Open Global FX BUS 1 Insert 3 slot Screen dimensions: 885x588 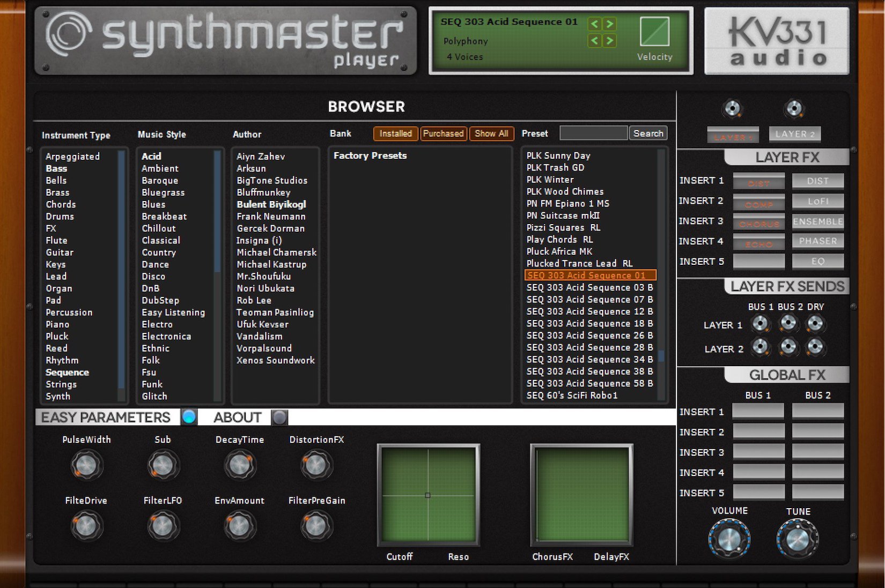758,451
